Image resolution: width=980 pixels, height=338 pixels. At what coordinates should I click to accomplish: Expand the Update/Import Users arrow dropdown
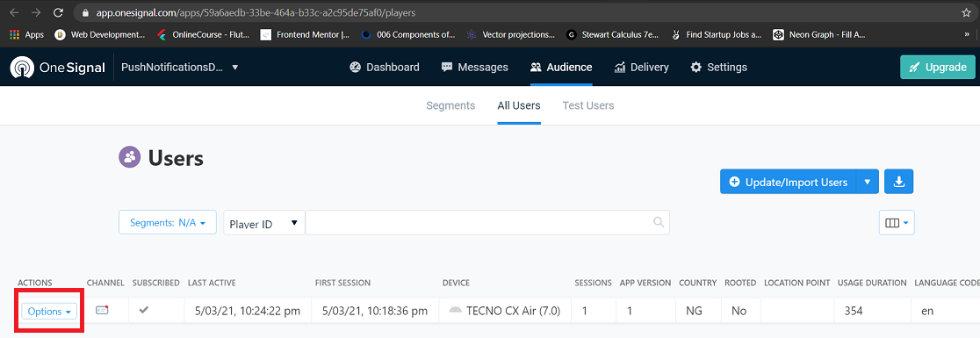[x=868, y=182]
